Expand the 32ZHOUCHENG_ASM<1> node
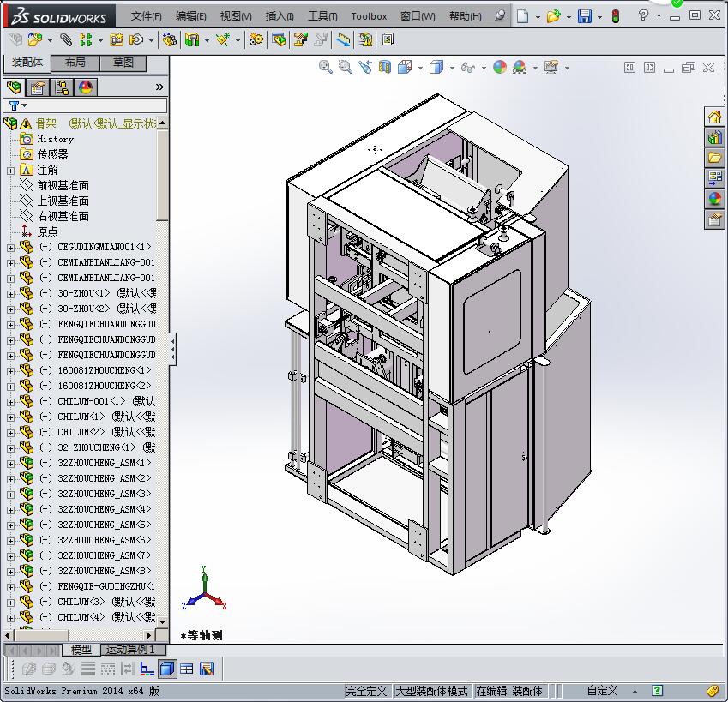Image resolution: width=728 pixels, height=702 pixels. (x=10, y=464)
